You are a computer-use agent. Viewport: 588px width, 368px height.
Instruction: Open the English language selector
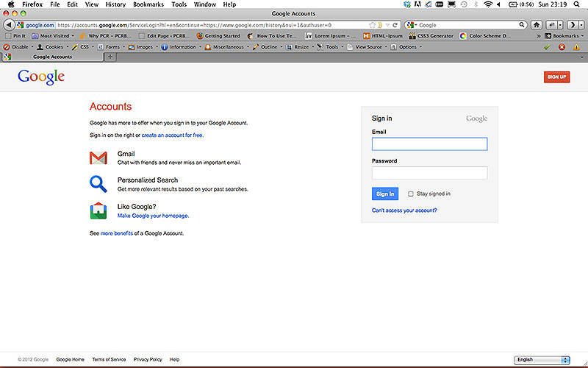[x=542, y=360]
